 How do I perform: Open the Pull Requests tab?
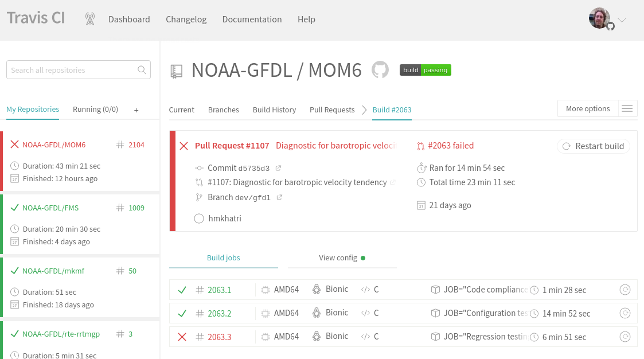click(x=332, y=110)
